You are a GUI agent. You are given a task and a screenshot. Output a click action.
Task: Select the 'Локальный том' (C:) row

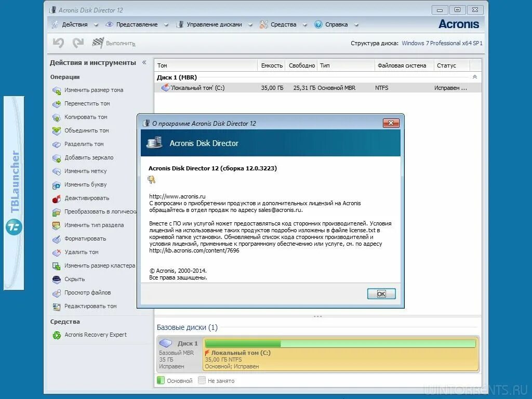tap(317, 88)
